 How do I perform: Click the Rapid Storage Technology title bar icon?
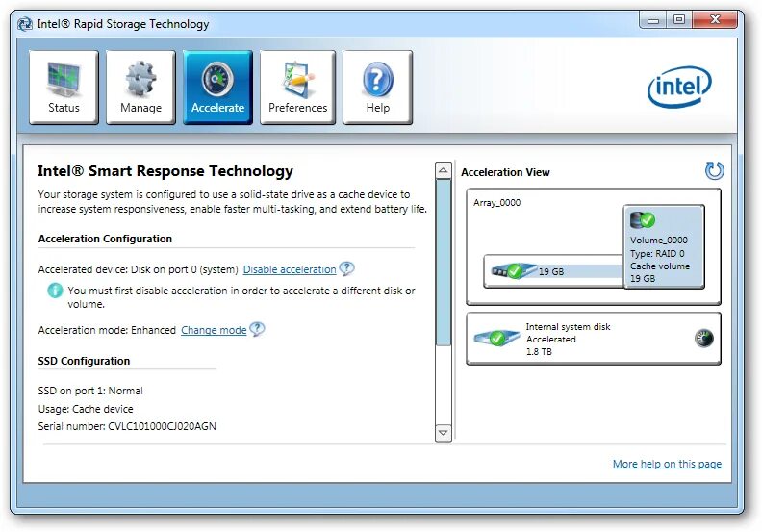tap(25, 24)
